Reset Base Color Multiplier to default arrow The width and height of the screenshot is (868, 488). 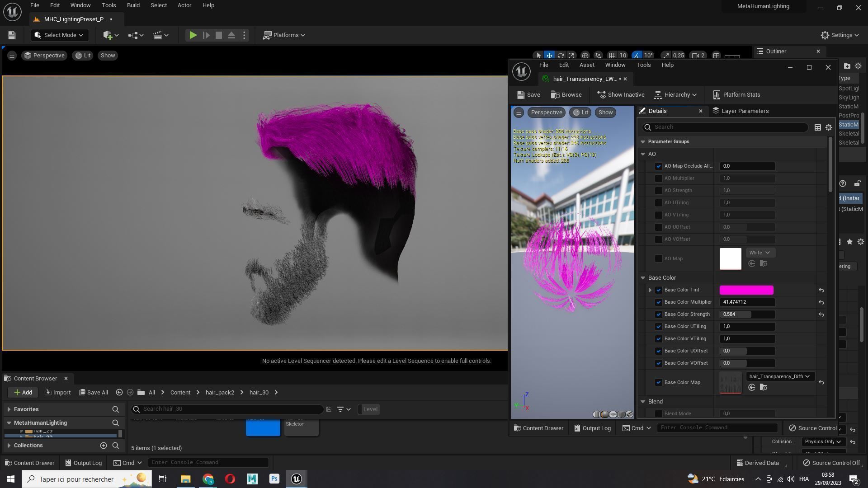click(x=821, y=302)
